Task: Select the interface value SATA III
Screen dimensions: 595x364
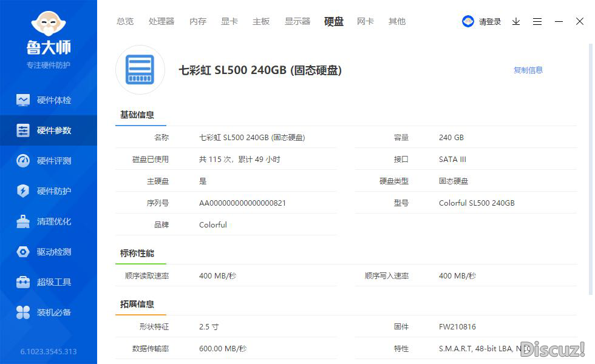Action: [x=452, y=159]
